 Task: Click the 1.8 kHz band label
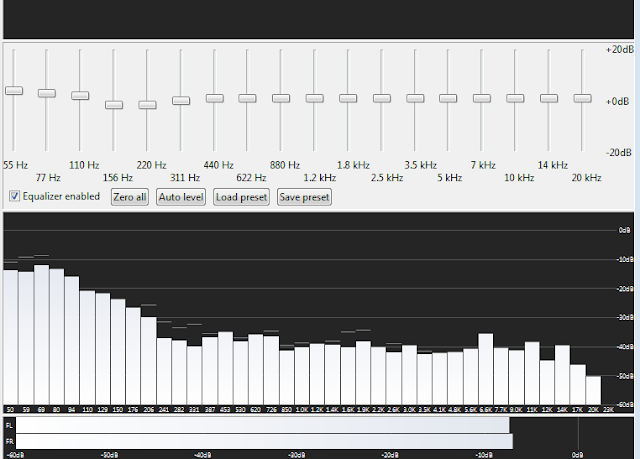(353, 165)
